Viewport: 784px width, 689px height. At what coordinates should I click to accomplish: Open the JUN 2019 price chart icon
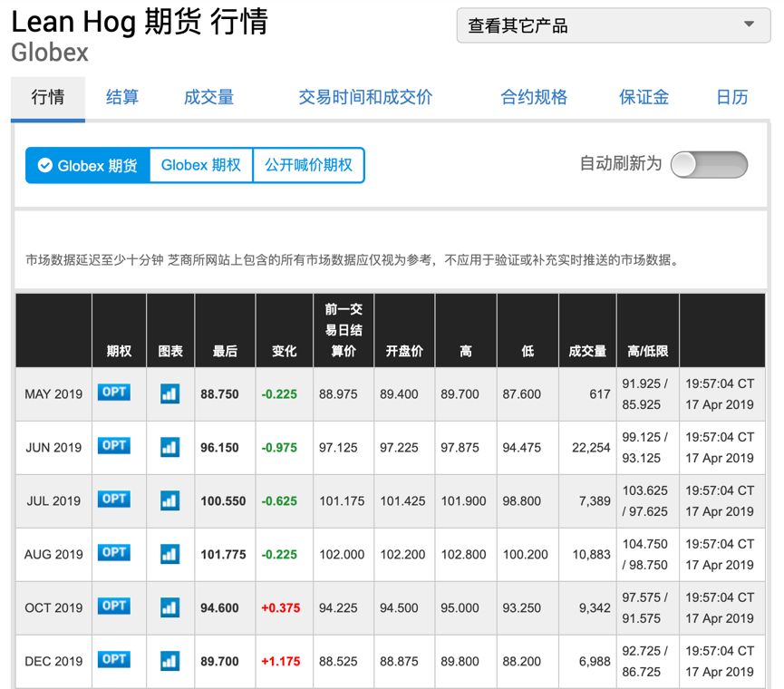[x=169, y=447]
